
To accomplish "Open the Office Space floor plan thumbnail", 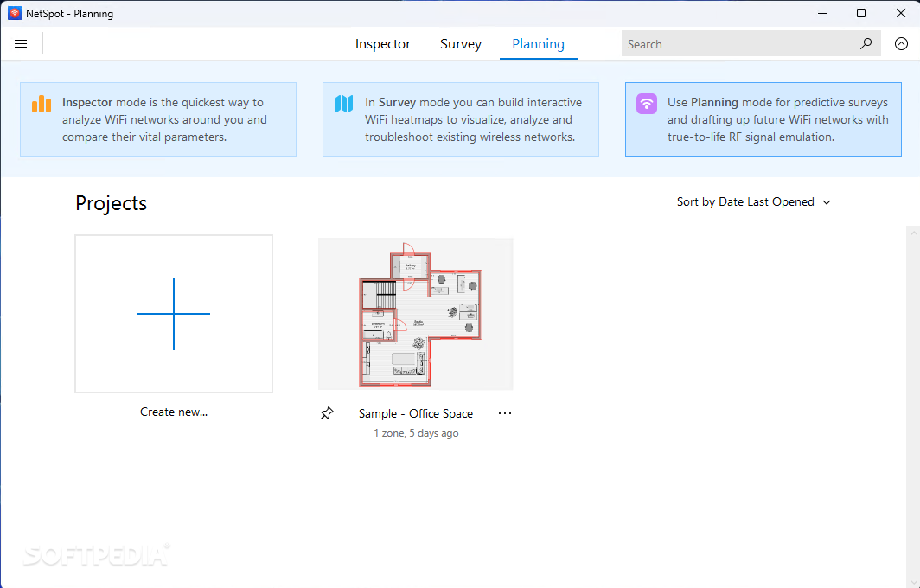I will pyautogui.click(x=415, y=314).
